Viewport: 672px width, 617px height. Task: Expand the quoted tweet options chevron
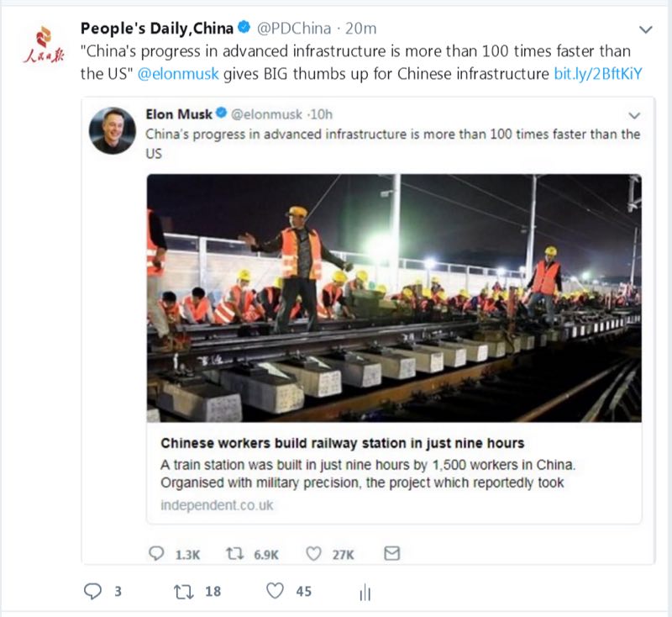pyautogui.click(x=634, y=115)
